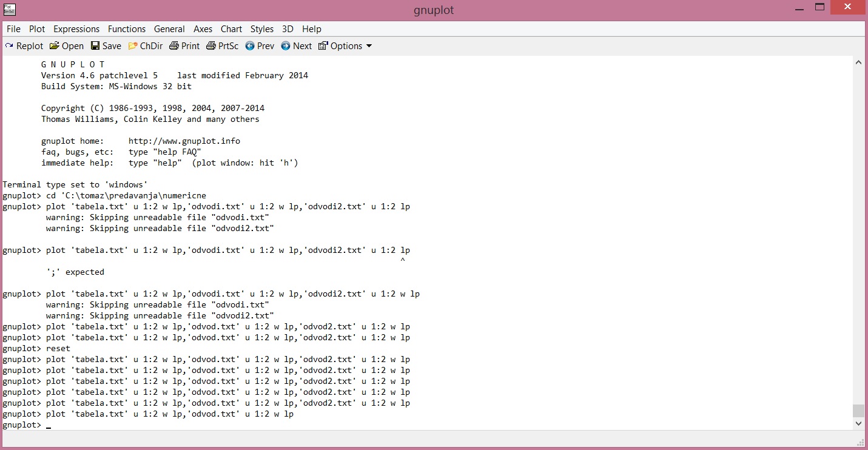868x450 pixels.
Task: Open the Axes menu
Action: [x=203, y=29]
